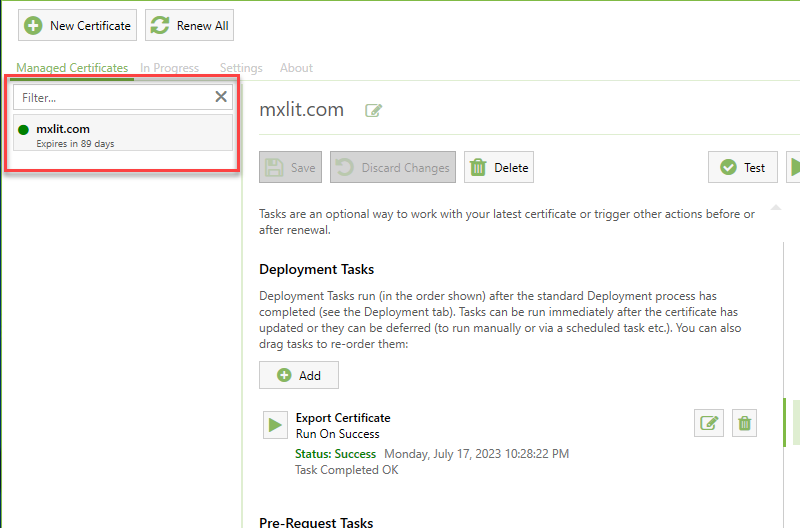The height and width of the screenshot is (528, 800).
Task: Click Discard Changes undo button
Action: coord(393,168)
